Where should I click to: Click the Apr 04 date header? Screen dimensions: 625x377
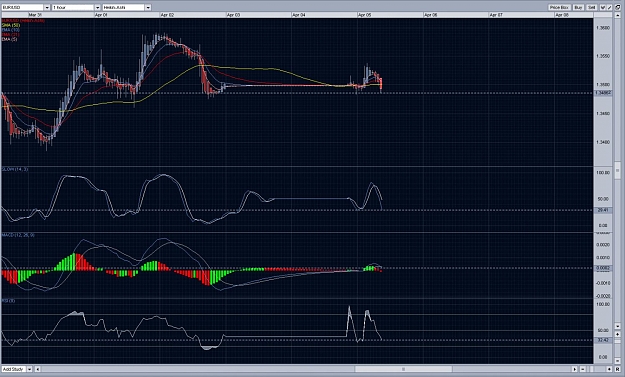pyautogui.click(x=299, y=15)
